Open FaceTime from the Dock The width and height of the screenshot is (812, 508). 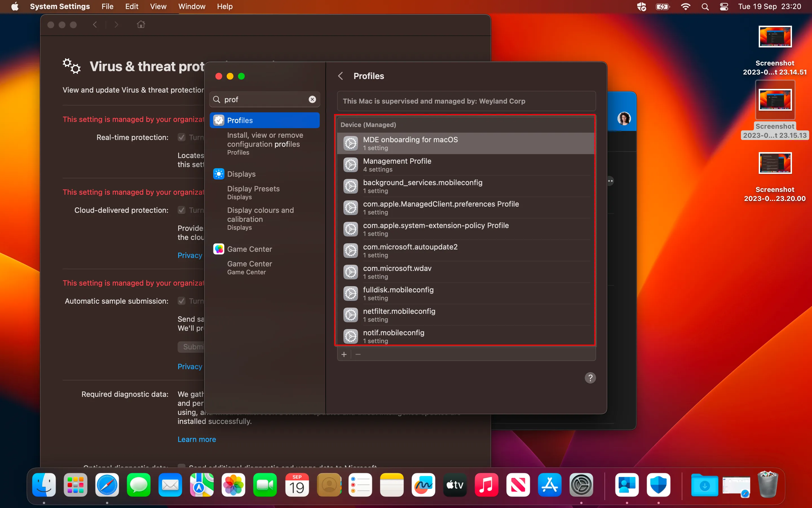pos(265,485)
